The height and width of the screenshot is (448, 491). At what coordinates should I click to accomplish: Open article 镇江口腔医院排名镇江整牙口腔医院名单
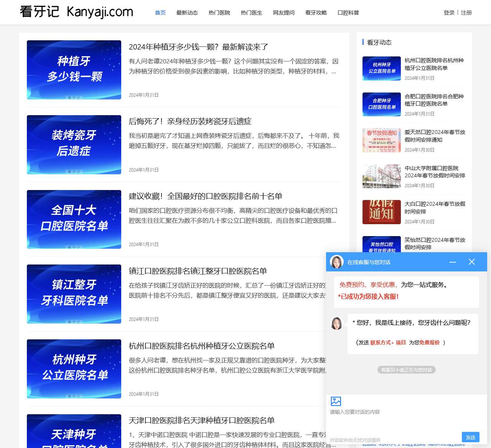198,271
